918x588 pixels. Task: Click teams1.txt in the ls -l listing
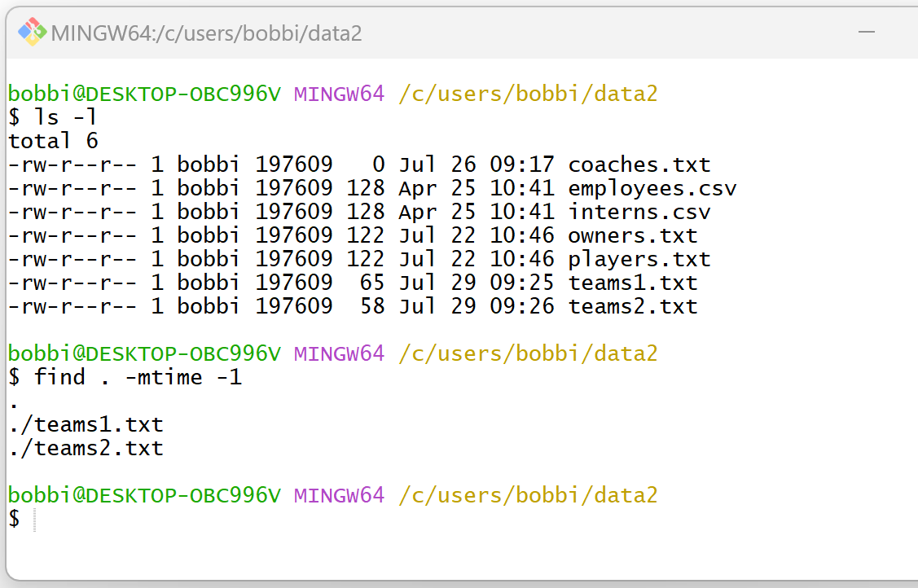pyautogui.click(x=633, y=283)
